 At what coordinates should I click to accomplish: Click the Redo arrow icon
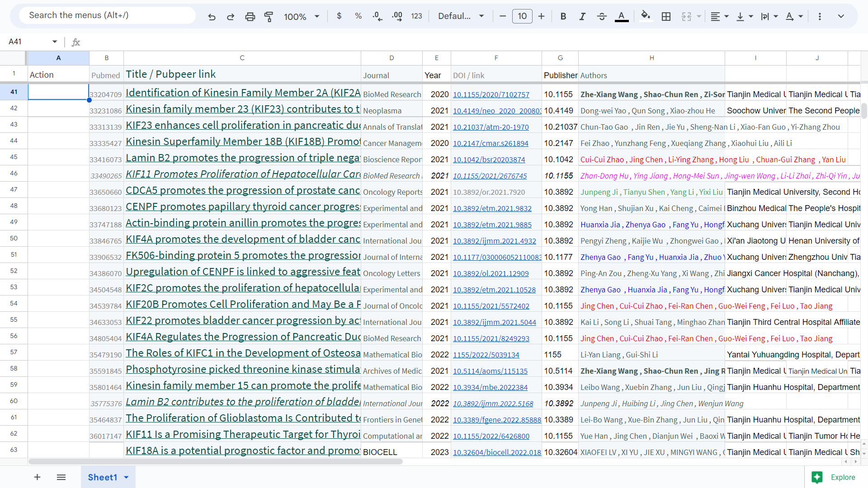click(x=231, y=17)
